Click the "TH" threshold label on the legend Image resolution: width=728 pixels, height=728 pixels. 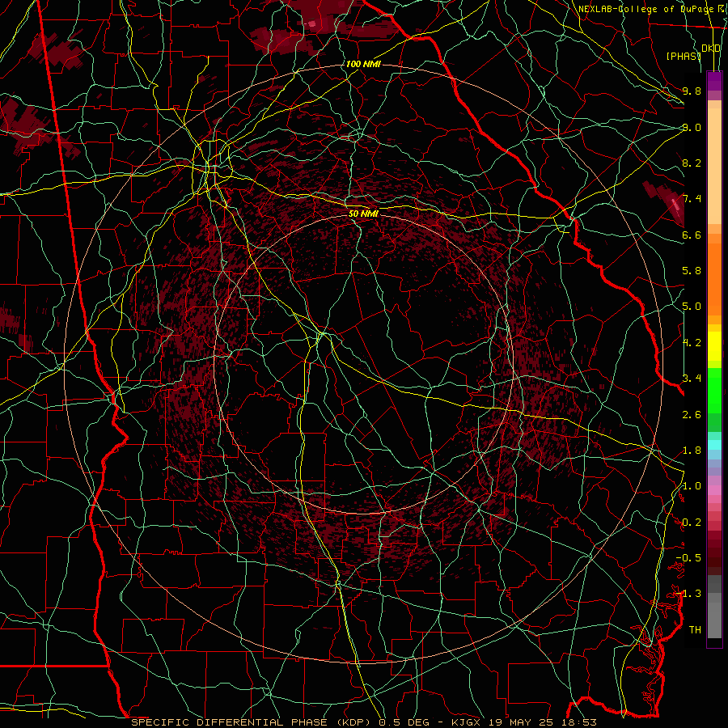695,630
